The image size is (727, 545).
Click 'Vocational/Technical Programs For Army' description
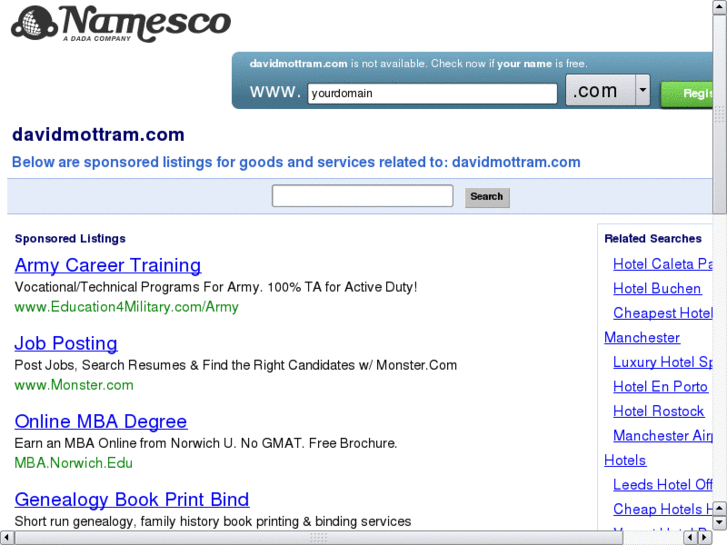click(216, 287)
